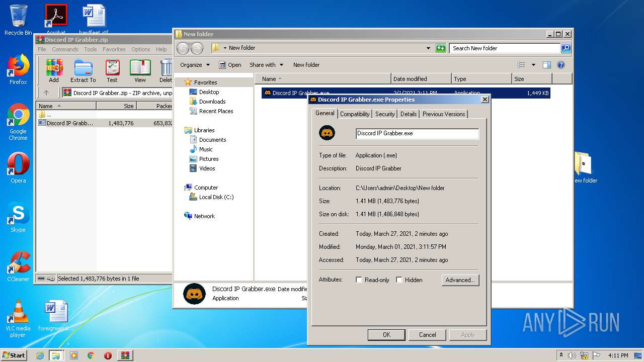
Task: Click the View icon in WinRAR toolbar
Action: click(140, 71)
